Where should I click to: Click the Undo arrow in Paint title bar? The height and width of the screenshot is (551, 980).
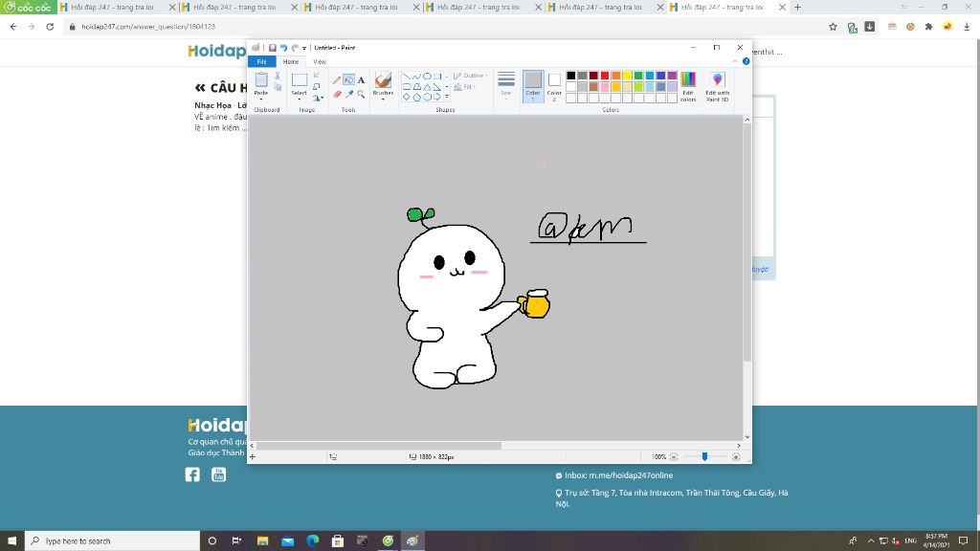283,48
